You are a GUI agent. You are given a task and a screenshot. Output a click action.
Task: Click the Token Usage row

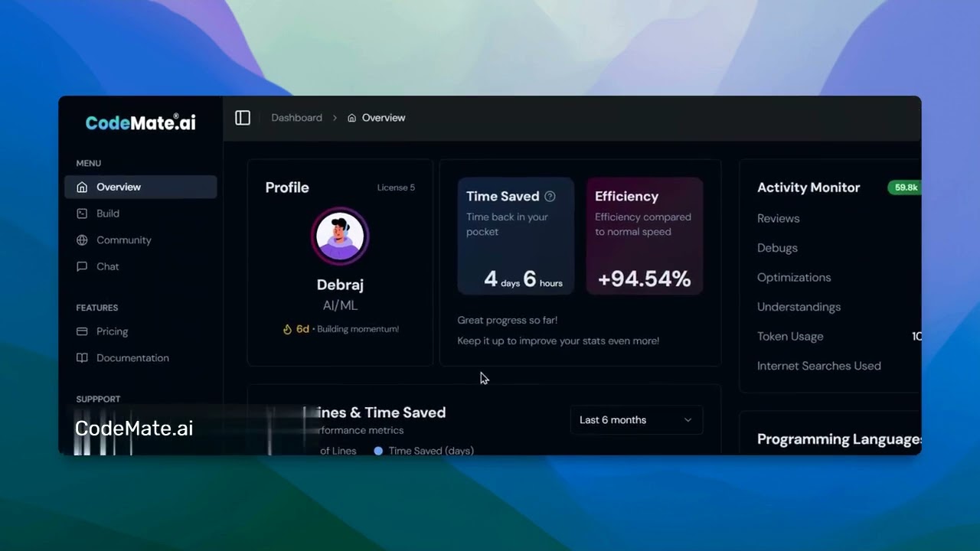(838, 337)
